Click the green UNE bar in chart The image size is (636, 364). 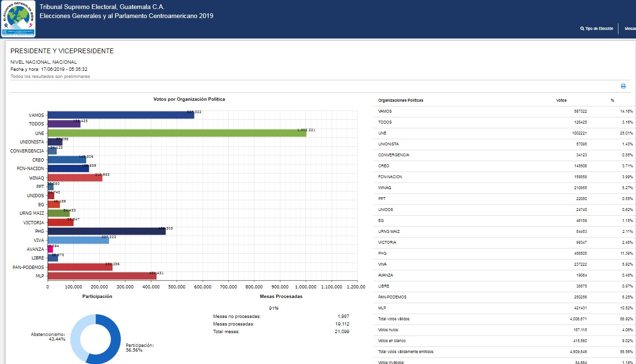click(x=177, y=133)
